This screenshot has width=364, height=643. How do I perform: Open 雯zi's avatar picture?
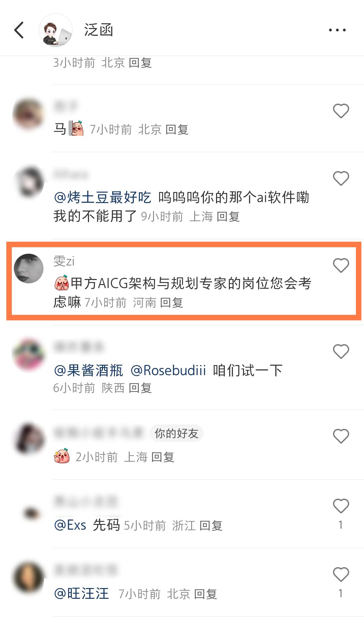click(29, 269)
